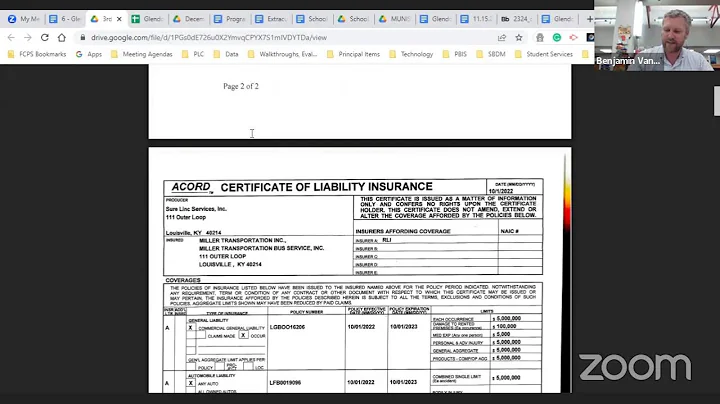Expand the Meeting Agendas bookmark folder
Viewport: 720px width, 404px height.
(x=141, y=54)
